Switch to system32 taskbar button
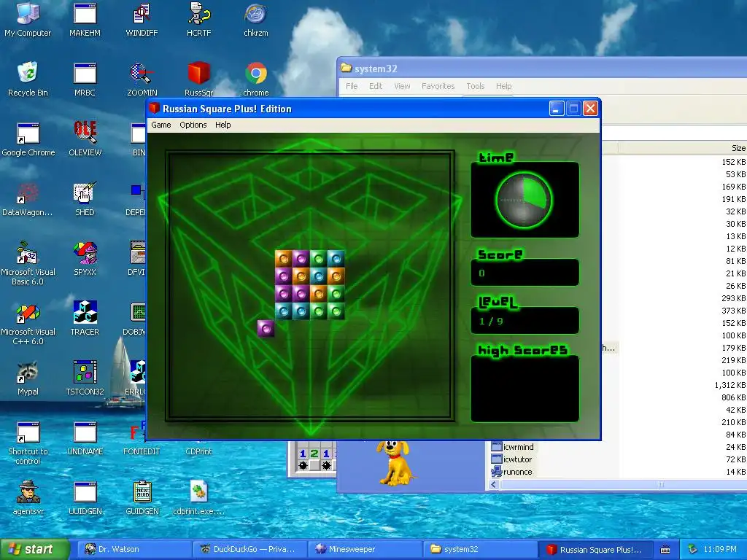 480,549
